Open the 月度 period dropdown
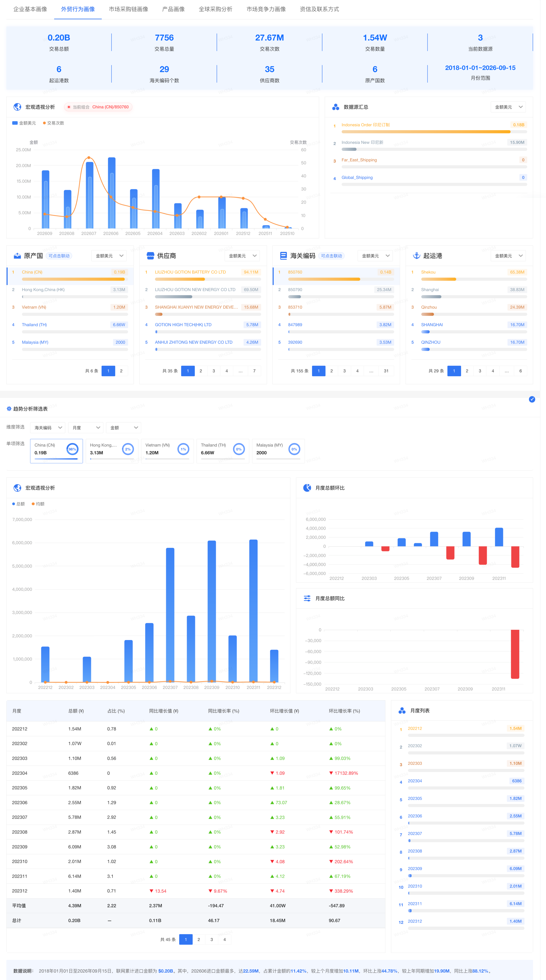 pyautogui.click(x=86, y=428)
